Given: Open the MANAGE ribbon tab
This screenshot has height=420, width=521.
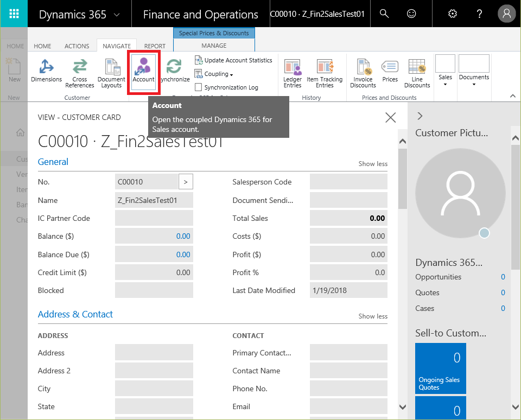Looking at the screenshot, I should [214, 46].
